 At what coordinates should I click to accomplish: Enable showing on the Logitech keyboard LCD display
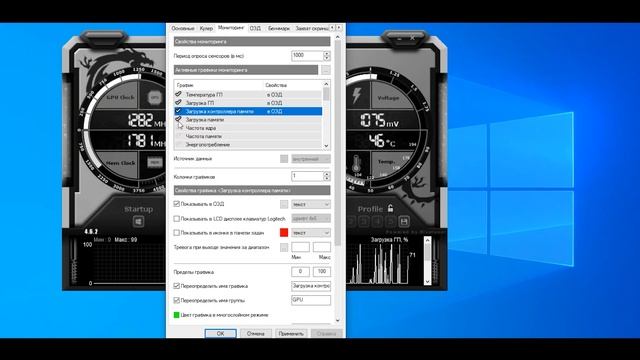pyautogui.click(x=176, y=219)
